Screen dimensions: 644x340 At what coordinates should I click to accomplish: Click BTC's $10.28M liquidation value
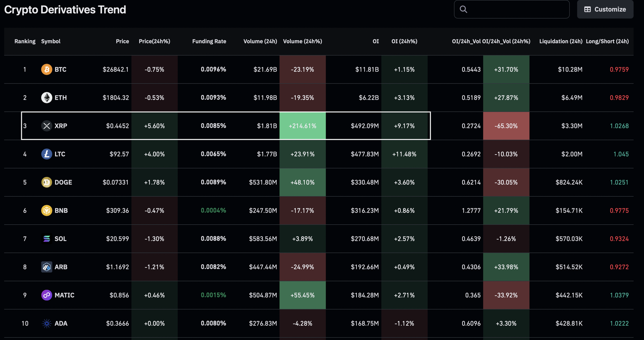570,69
